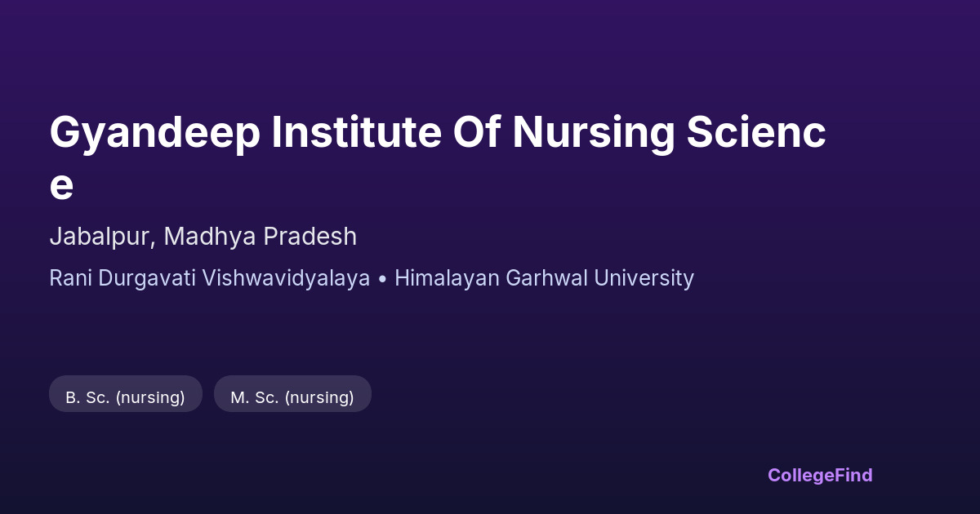Click "Madhya Pradesh" in the location line
The height and width of the screenshot is (514, 980).
[x=260, y=237]
